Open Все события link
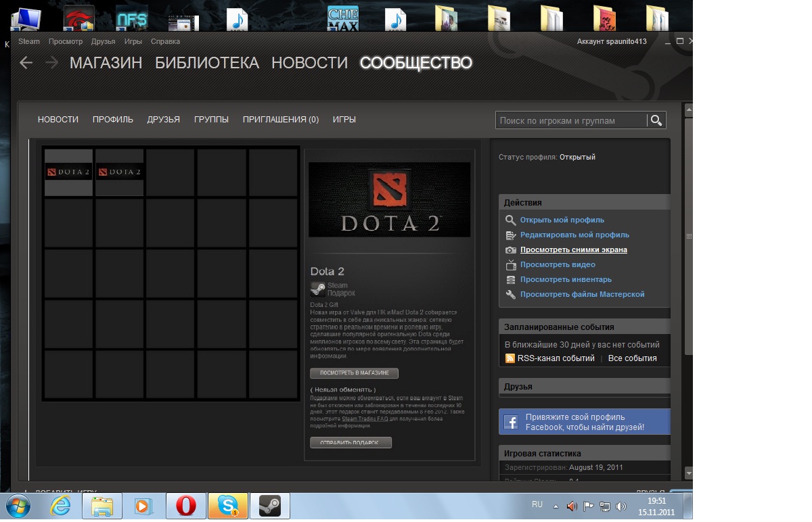Screen dimensions: 812x522 point(633,358)
